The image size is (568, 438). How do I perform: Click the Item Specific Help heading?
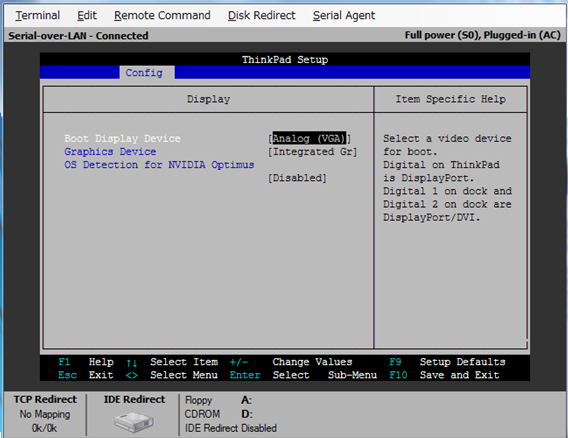point(451,99)
